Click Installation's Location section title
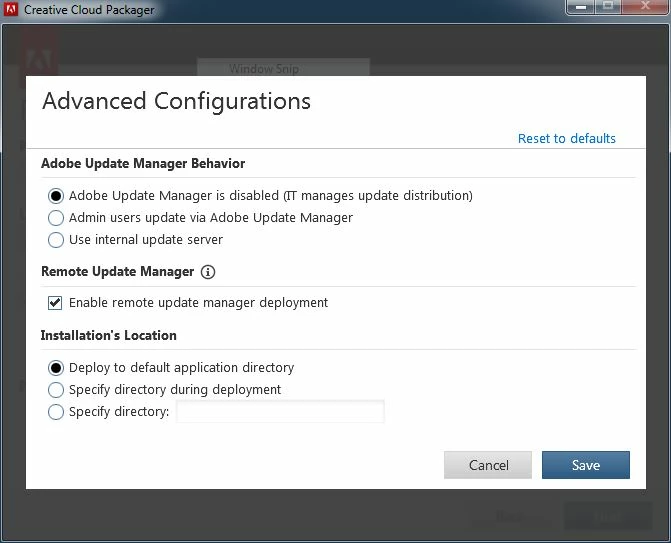 click(x=109, y=335)
